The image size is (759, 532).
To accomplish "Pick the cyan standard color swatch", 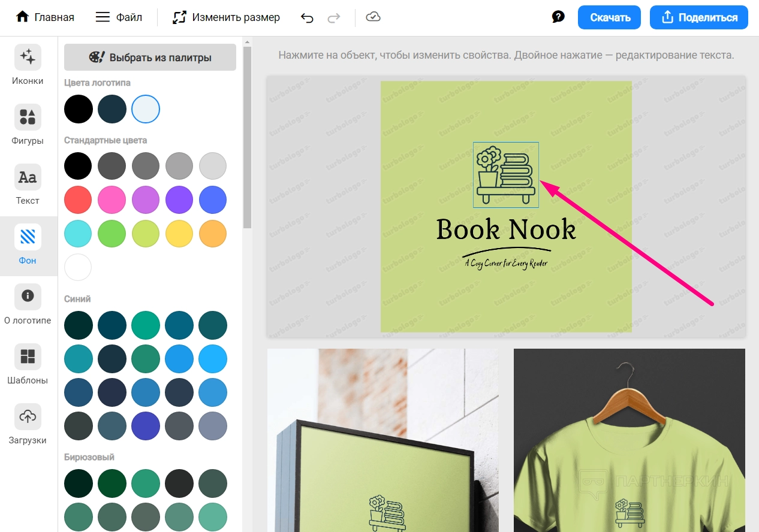I will pos(78,234).
